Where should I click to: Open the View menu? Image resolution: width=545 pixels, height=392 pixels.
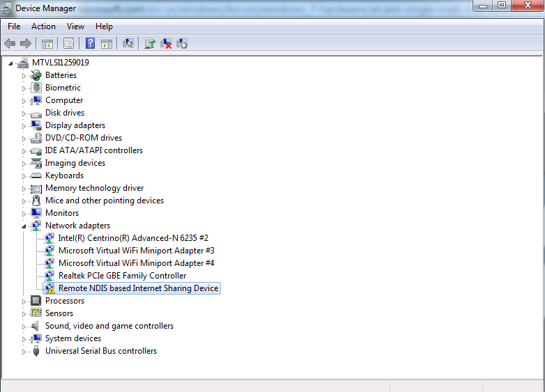pyautogui.click(x=75, y=26)
